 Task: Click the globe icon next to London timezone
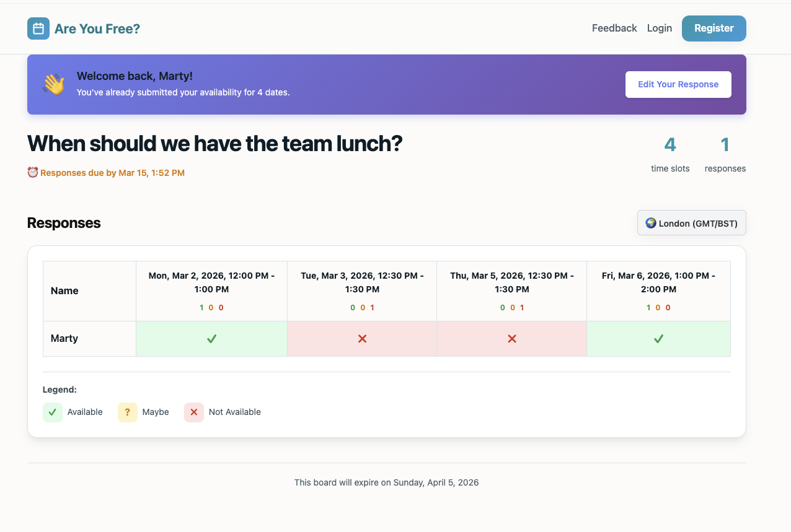(x=652, y=223)
